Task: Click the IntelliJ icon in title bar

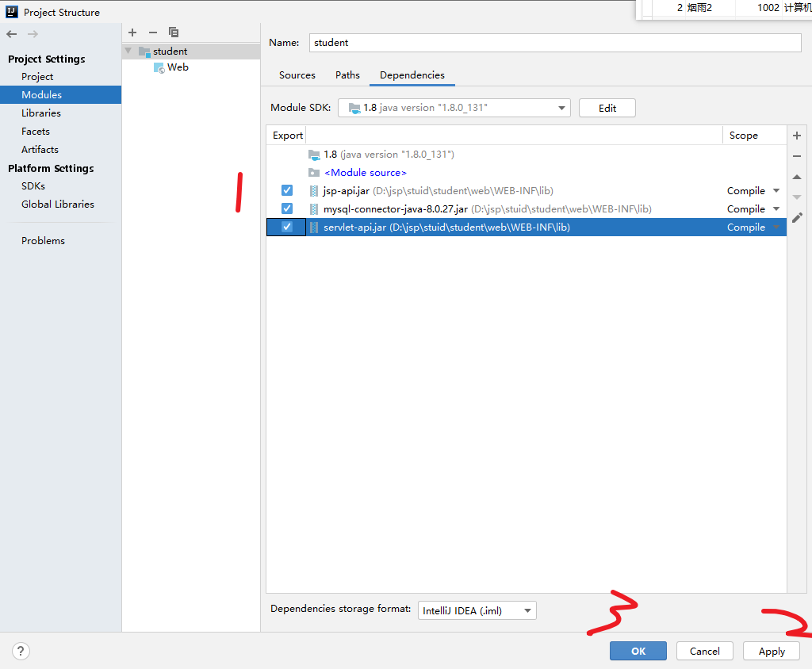Action: 11,11
